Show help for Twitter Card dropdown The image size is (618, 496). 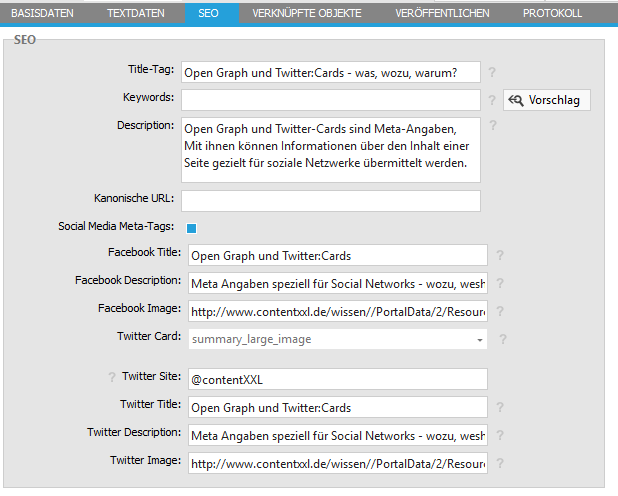tap(503, 339)
